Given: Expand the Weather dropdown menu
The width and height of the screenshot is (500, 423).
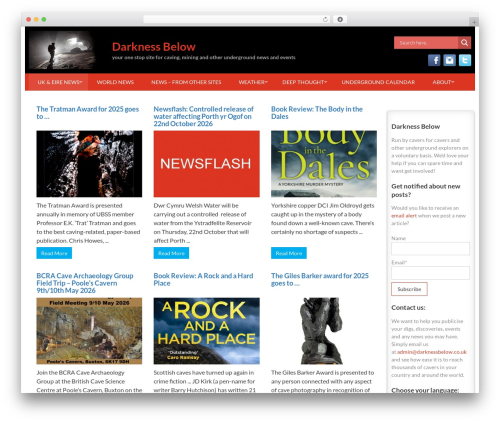Looking at the screenshot, I should (x=253, y=82).
